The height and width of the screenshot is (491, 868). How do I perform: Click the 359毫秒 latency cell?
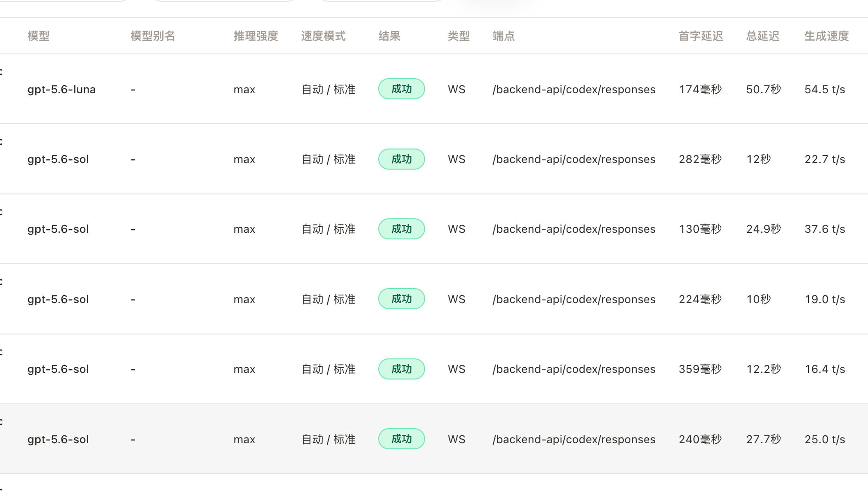coord(700,369)
